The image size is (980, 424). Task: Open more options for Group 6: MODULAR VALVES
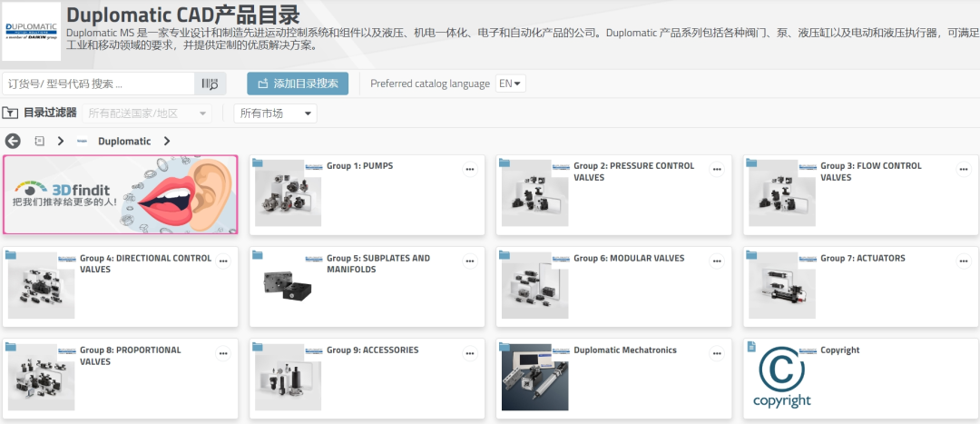click(x=717, y=261)
